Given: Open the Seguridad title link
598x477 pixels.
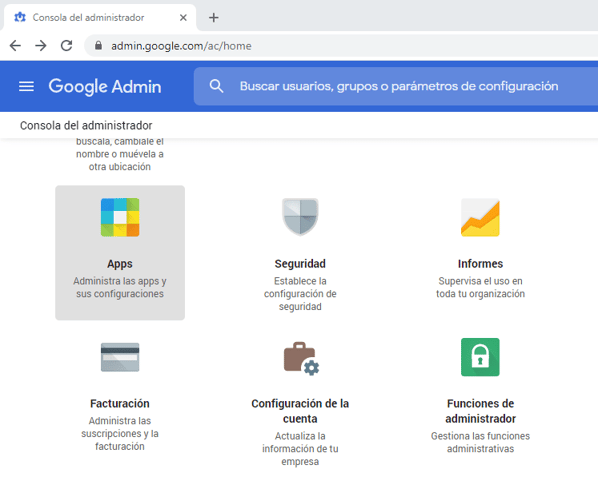Looking at the screenshot, I should click(x=300, y=263).
